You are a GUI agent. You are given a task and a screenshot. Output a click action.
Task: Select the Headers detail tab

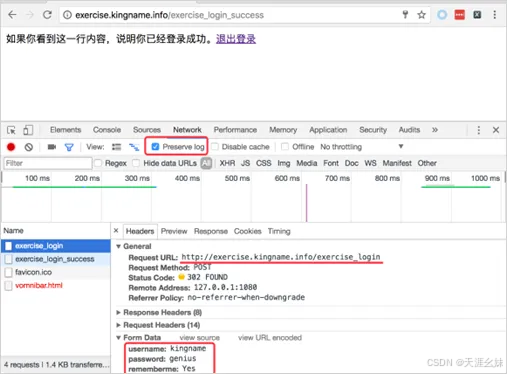coord(140,231)
